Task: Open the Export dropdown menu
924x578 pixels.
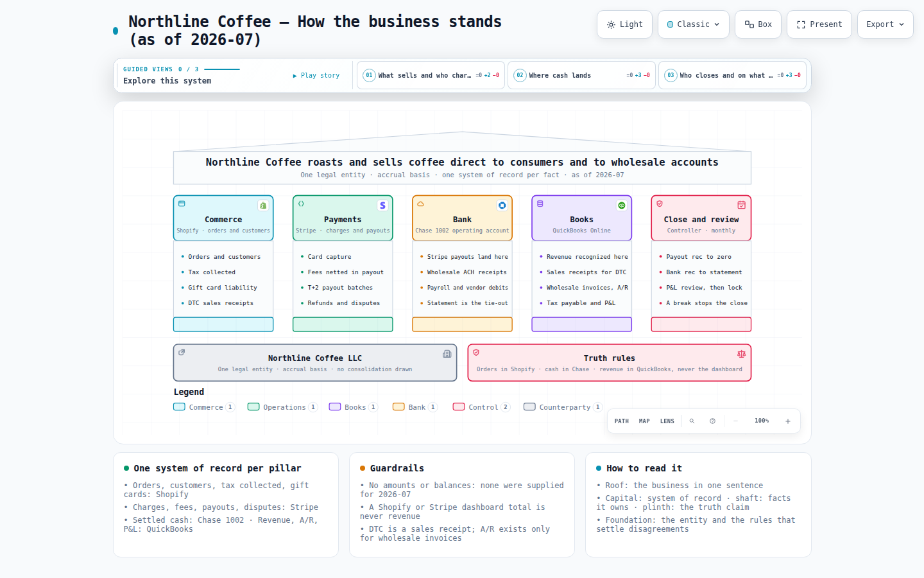Action: pos(885,24)
